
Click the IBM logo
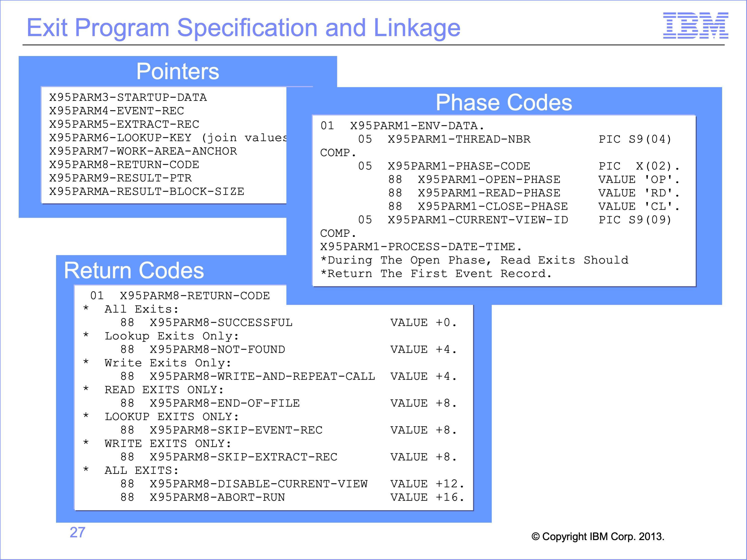(695, 25)
